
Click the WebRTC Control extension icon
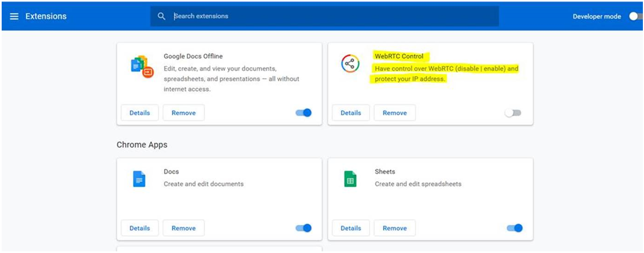(x=350, y=64)
